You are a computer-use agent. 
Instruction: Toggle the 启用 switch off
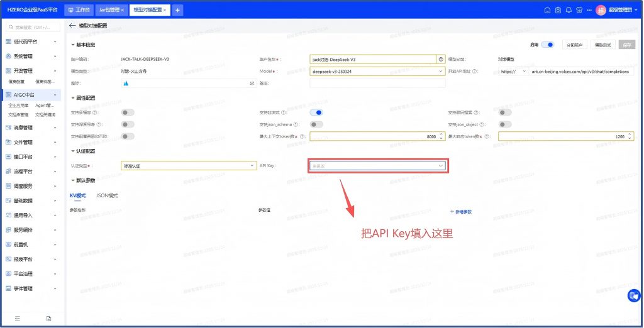pyautogui.click(x=548, y=45)
